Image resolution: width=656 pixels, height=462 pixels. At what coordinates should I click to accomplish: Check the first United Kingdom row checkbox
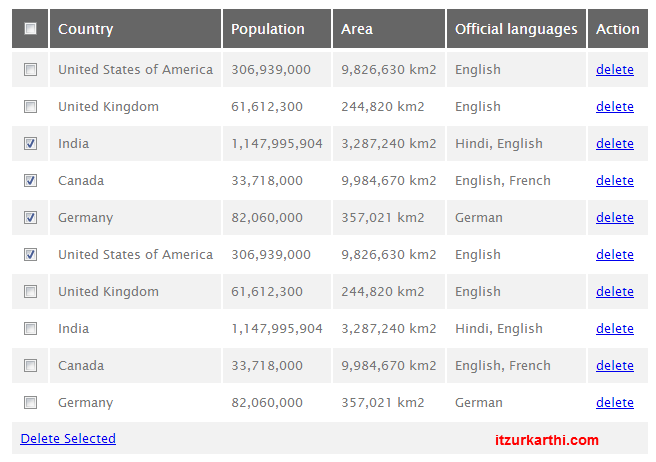click(30, 107)
